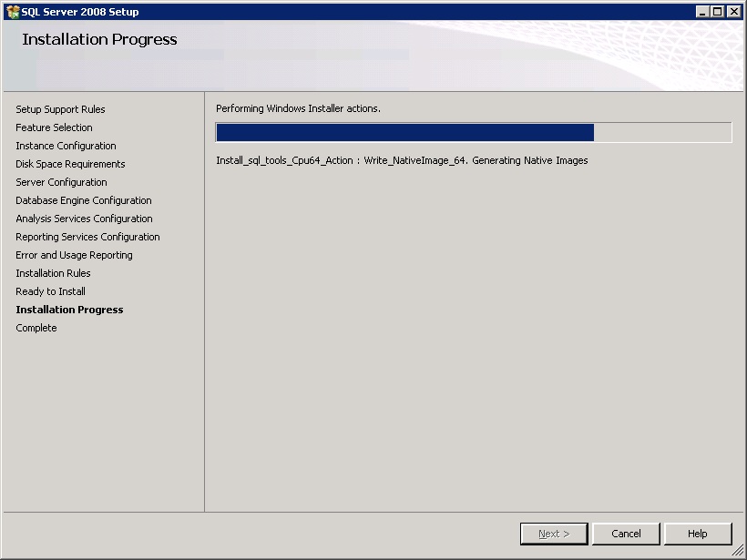Cancel the installation
Image resolution: width=747 pixels, height=560 pixels.
626,534
